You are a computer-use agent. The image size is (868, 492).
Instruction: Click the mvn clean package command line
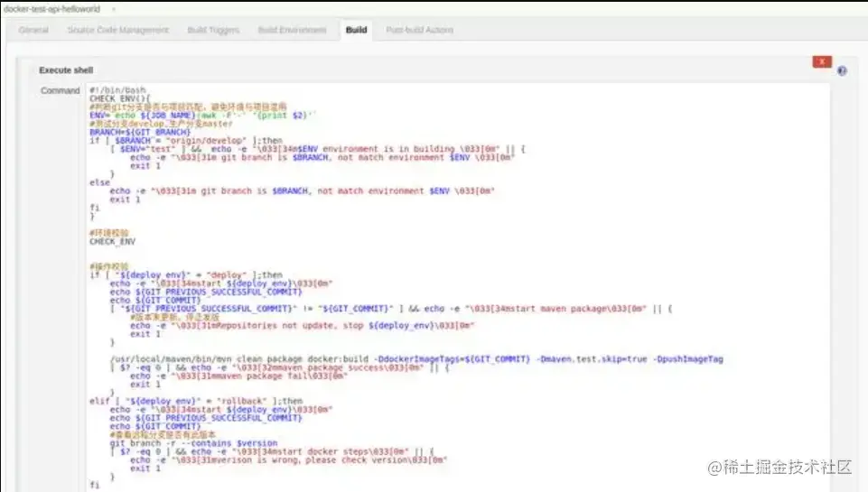(x=416, y=358)
